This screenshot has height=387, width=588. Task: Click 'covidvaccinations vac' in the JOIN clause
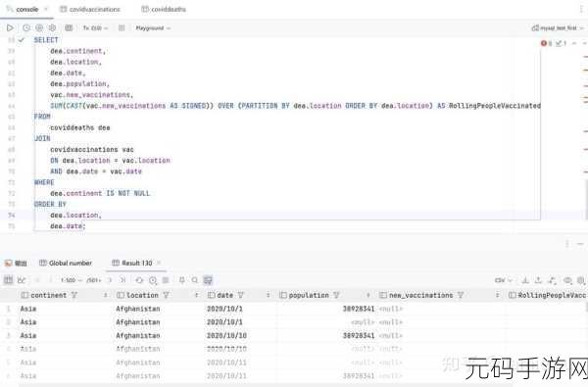coord(92,150)
